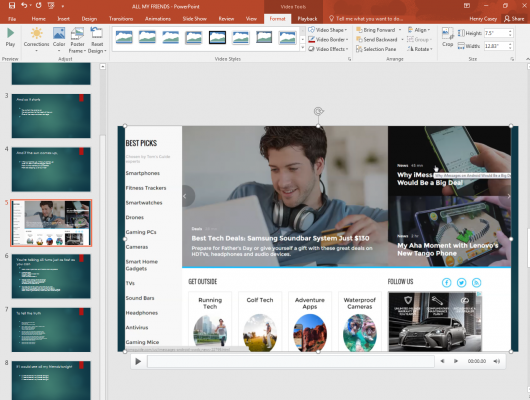Open Video Border dropdown
The height and width of the screenshot is (400, 530).
[328, 40]
